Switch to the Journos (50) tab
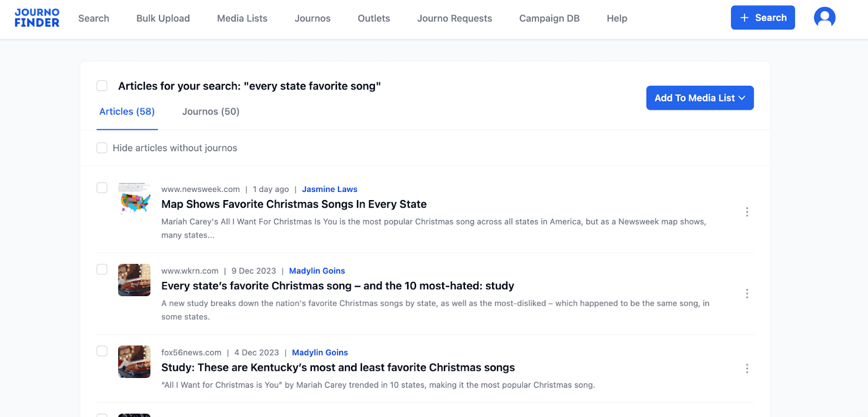868x417 pixels. tap(210, 112)
